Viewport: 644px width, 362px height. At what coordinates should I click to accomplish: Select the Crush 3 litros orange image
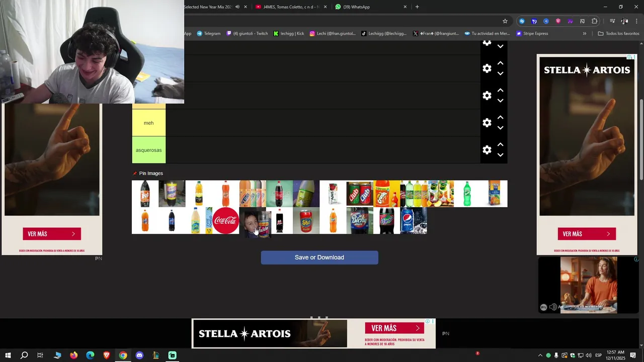click(386, 194)
